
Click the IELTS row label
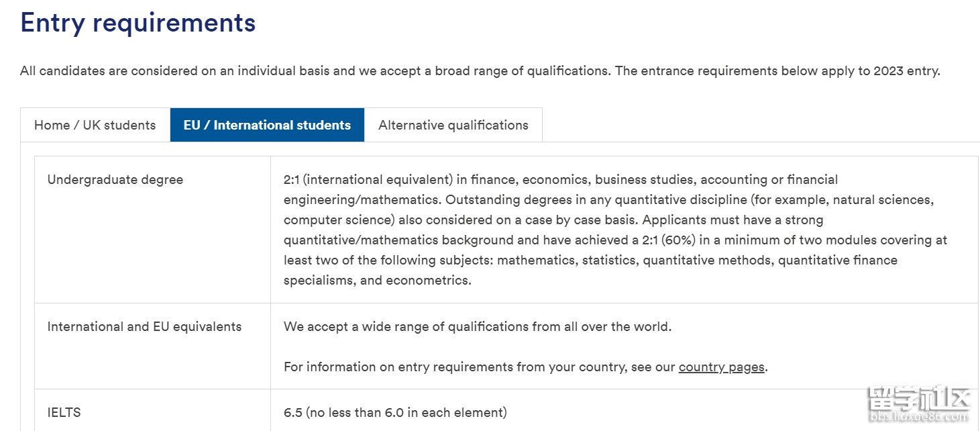64,412
